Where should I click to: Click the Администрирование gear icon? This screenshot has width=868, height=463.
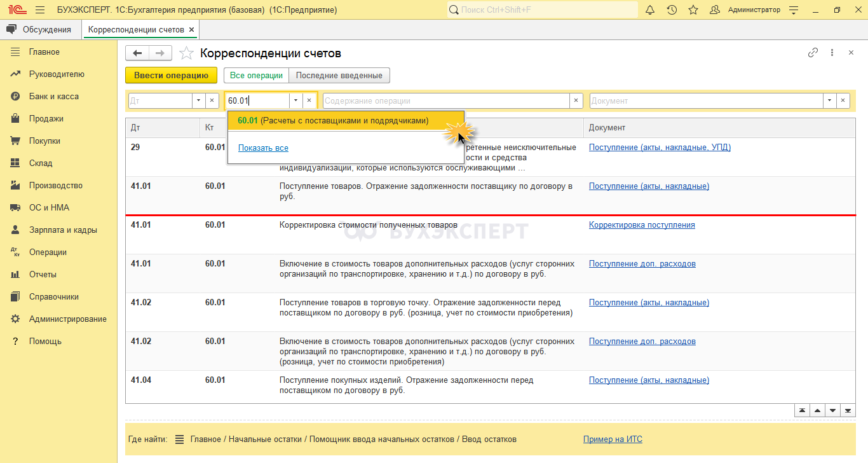pos(15,319)
